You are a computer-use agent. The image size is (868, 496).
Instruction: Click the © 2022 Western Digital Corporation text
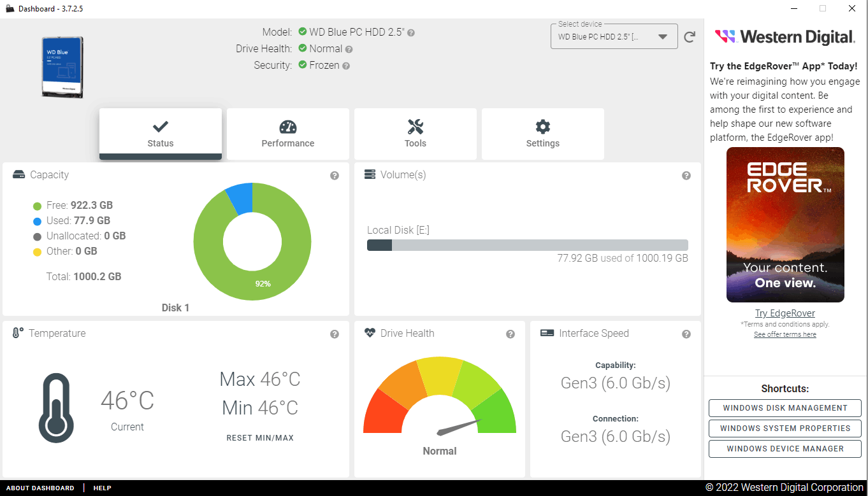(785, 488)
